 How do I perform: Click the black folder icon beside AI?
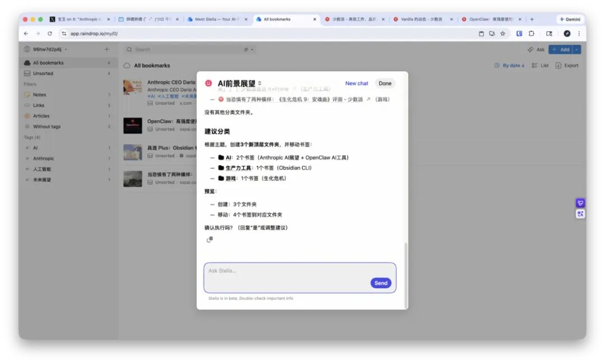click(221, 157)
